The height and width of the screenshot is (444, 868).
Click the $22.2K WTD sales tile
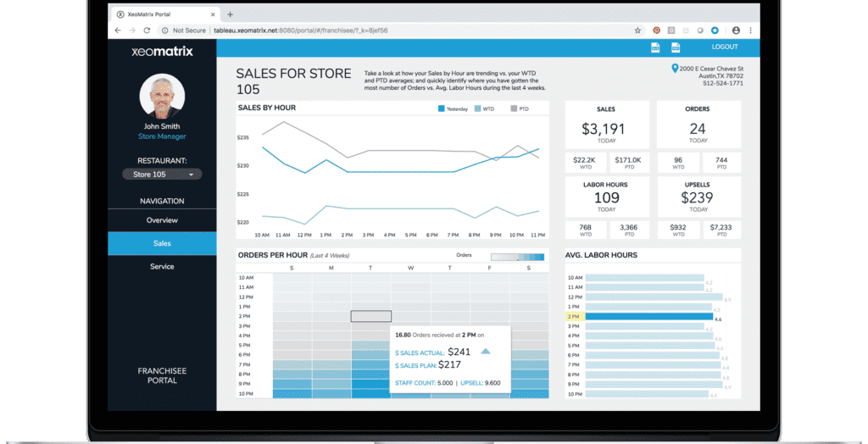pos(585,163)
